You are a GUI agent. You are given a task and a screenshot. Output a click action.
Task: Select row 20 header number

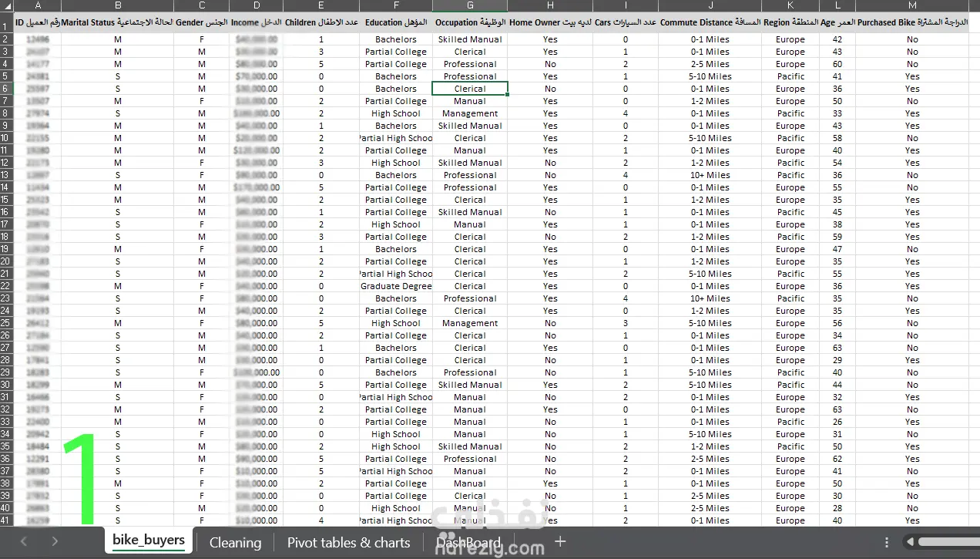pos(7,261)
